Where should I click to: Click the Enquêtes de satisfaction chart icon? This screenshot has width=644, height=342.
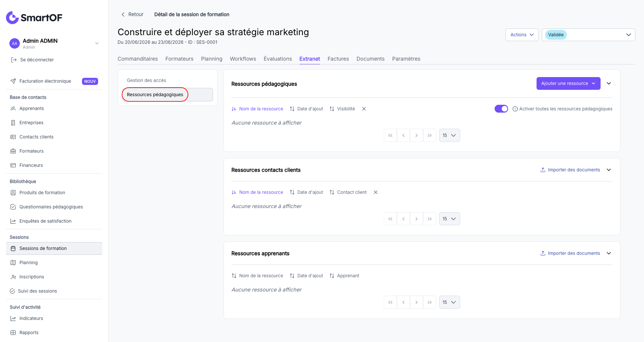[x=13, y=221]
